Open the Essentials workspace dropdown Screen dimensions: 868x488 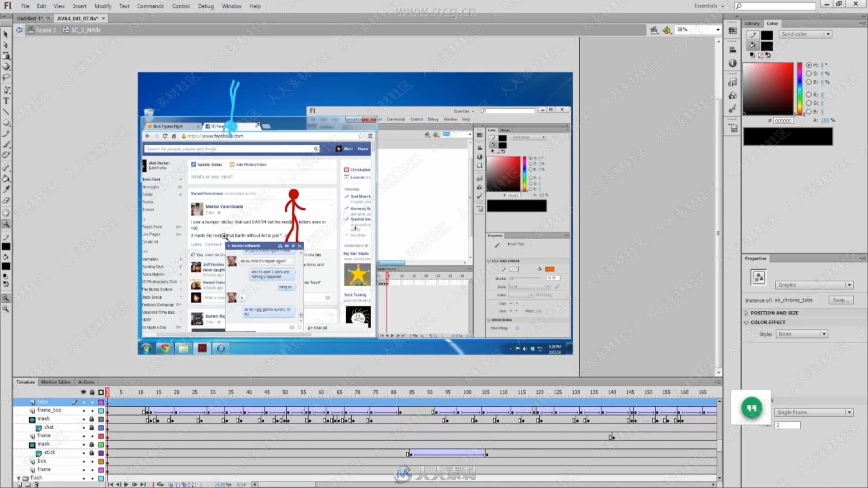(x=708, y=6)
